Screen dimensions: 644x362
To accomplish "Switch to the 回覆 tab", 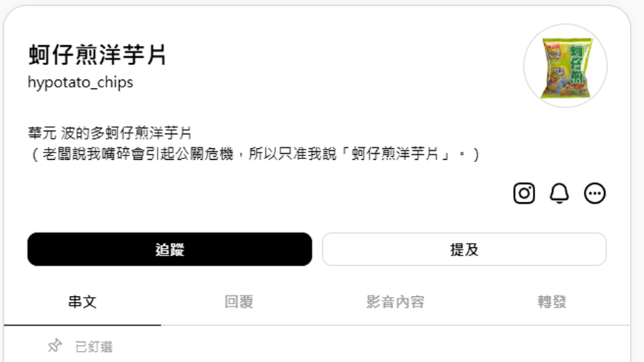I will pos(239,302).
